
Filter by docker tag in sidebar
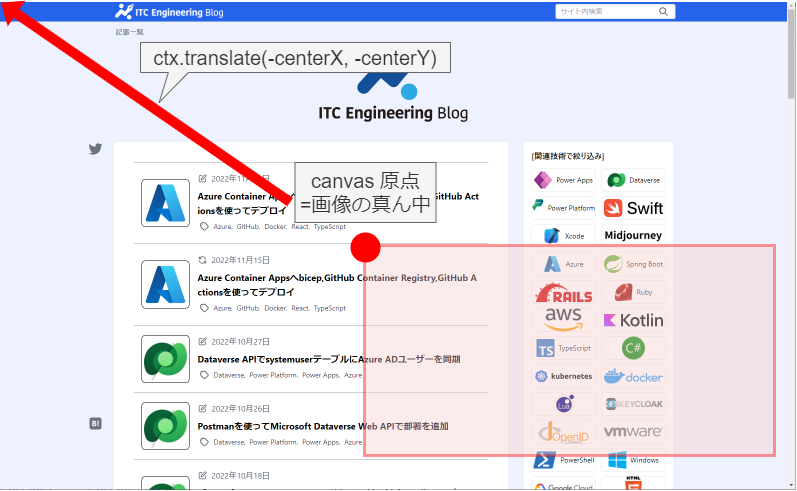tap(633, 377)
